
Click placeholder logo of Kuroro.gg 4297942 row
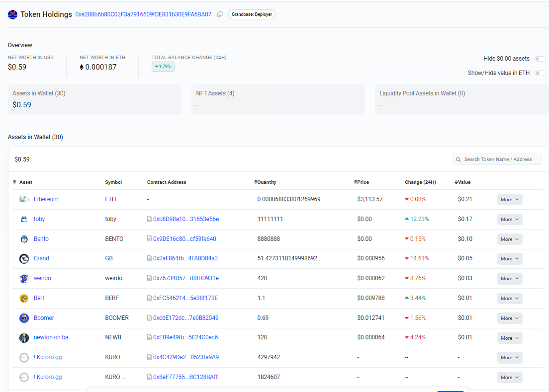24,358
